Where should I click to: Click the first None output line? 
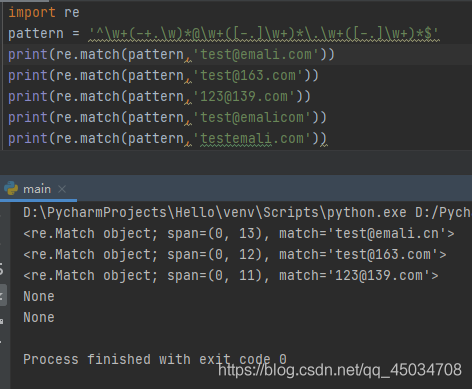pos(39,296)
